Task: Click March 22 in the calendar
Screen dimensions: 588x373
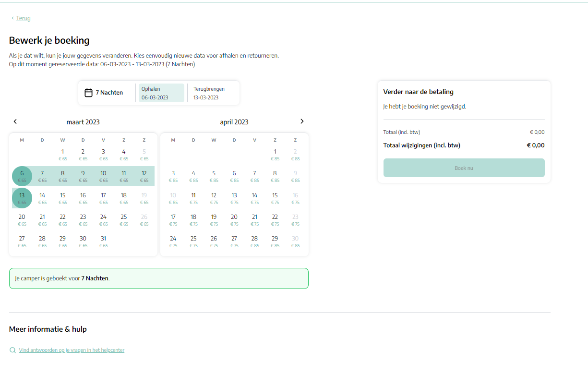Action: click(x=63, y=220)
